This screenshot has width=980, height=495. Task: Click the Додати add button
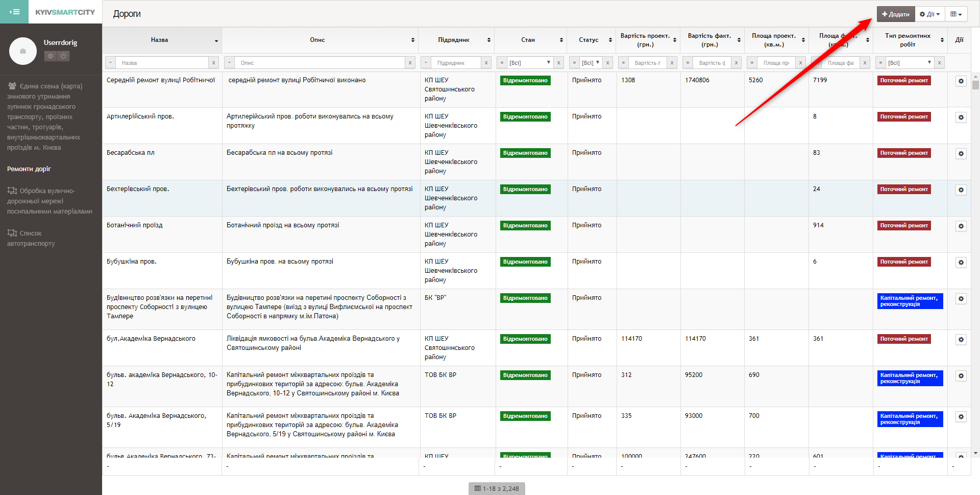pyautogui.click(x=896, y=14)
